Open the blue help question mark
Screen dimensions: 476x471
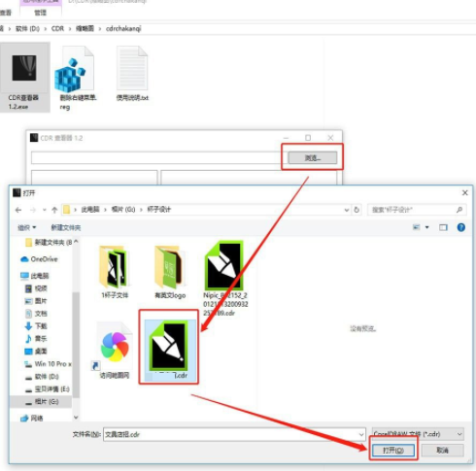point(461,227)
